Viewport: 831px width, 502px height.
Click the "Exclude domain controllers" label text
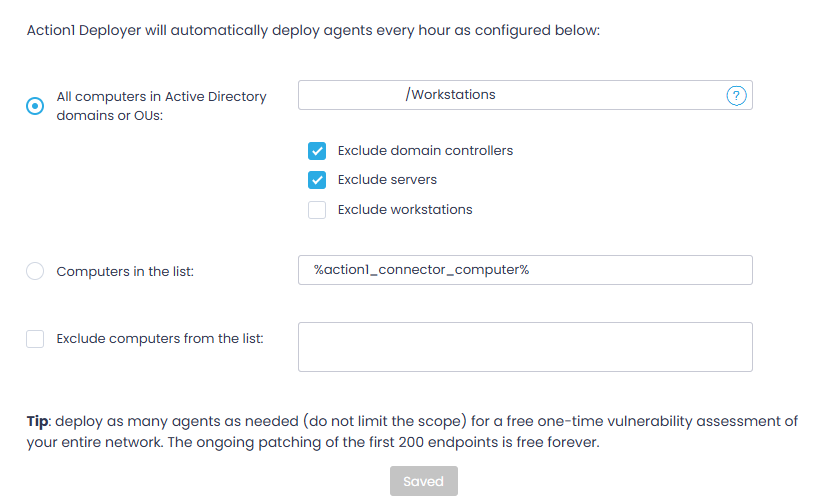tap(425, 151)
